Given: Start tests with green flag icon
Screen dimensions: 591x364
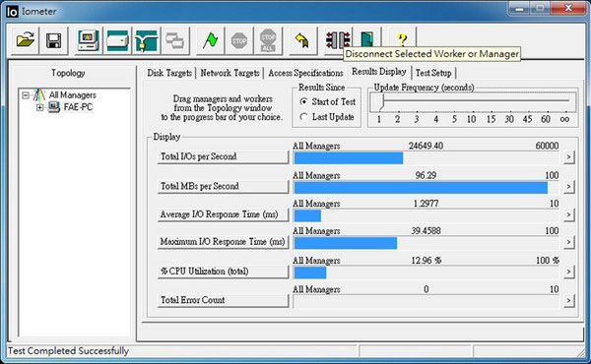Looking at the screenshot, I should (210, 40).
